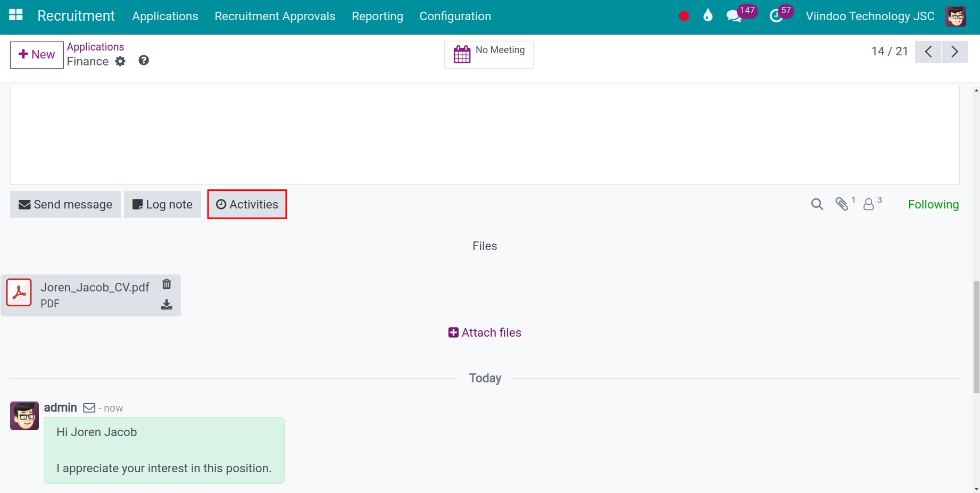Download the CV using the download icon
The height and width of the screenshot is (493, 980).
tap(167, 304)
